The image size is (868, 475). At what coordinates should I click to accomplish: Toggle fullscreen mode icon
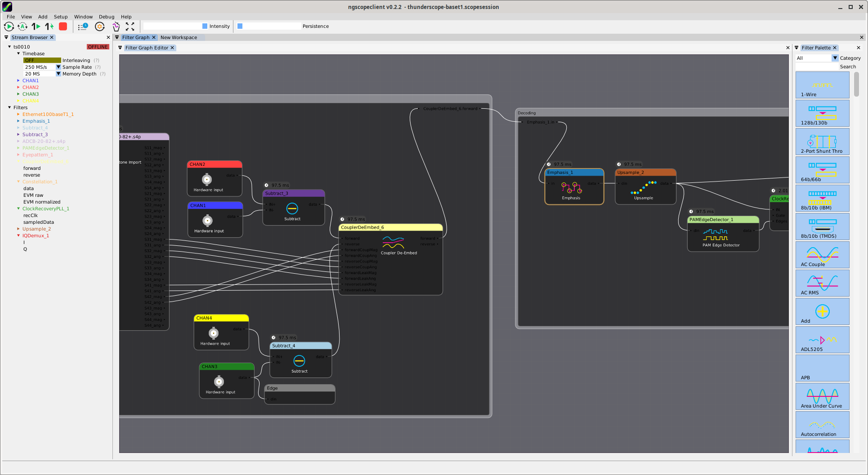pos(130,27)
